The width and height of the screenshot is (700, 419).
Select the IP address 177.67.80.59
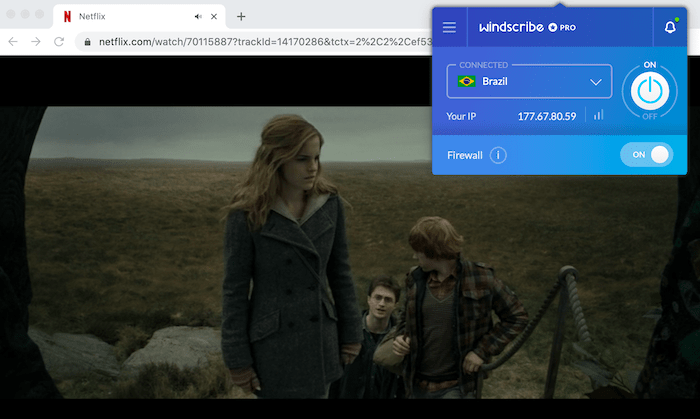(547, 116)
